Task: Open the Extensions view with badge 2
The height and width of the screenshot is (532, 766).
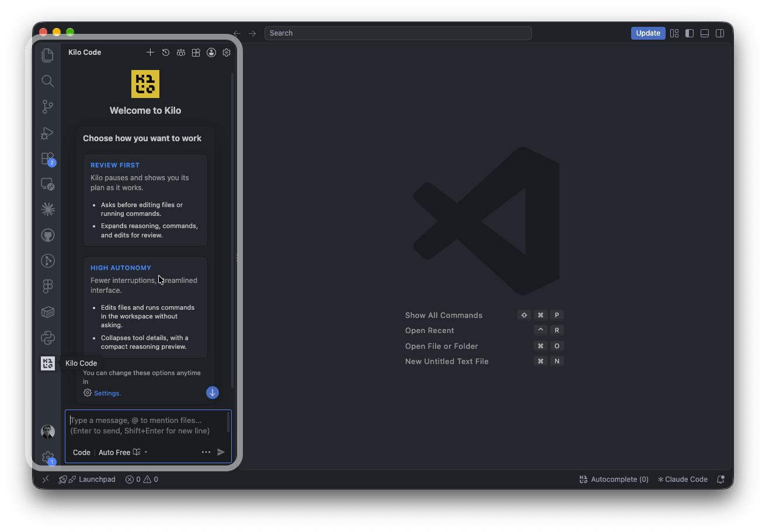Action: click(48, 159)
